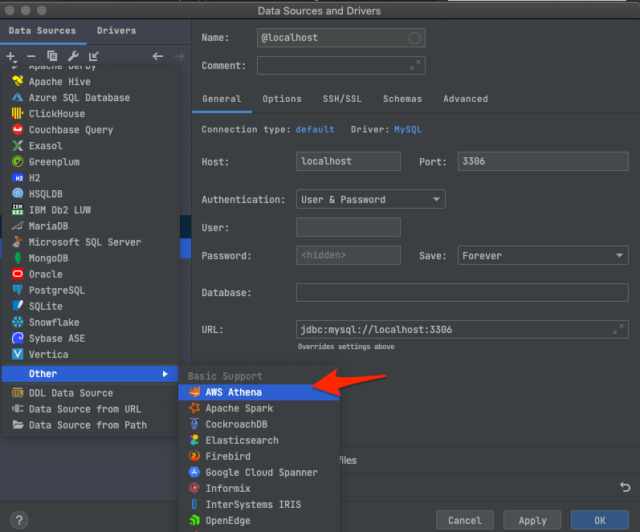Click the reset changes undo icon
Screen dimensions: 640x532
[x=625, y=487]
